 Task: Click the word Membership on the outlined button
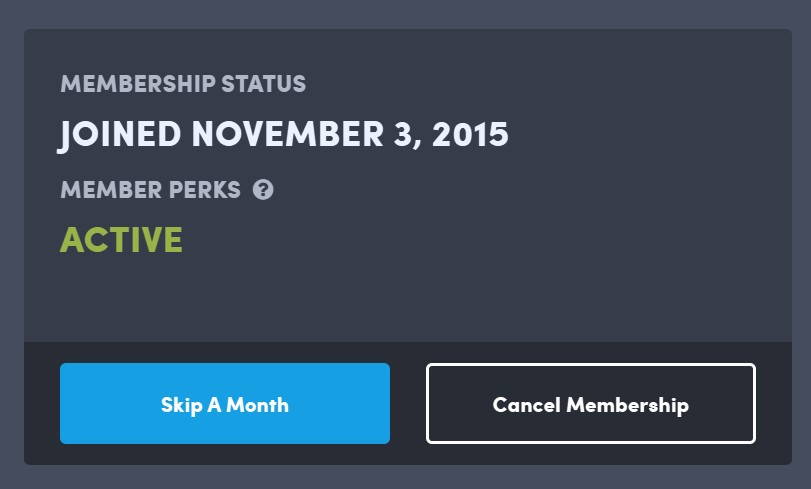[628, 405]
